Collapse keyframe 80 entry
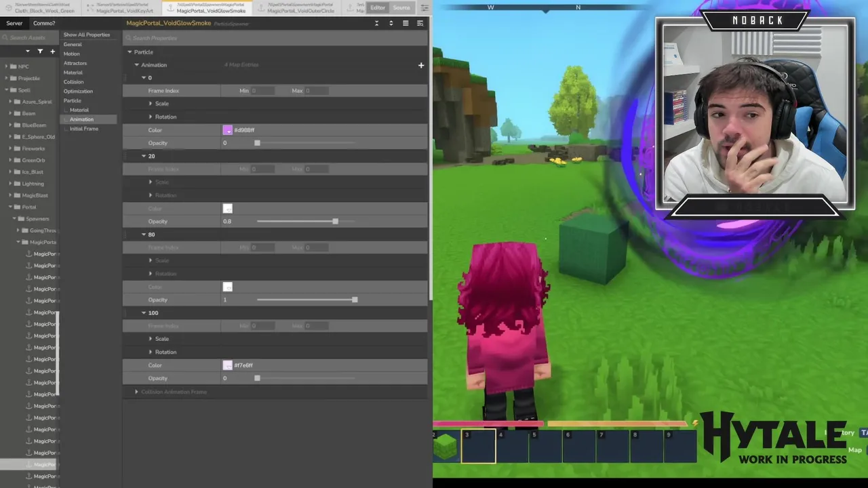The height and width of the screenshot is (488, 868). point(144,235)
